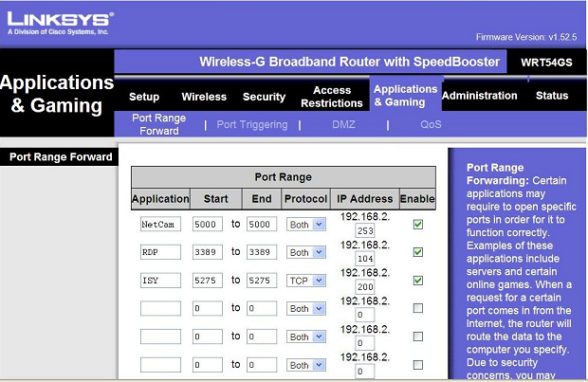This screenshot has height=382, width=588.
Task: Click the ISY end port field 5275
Action: 262,281
